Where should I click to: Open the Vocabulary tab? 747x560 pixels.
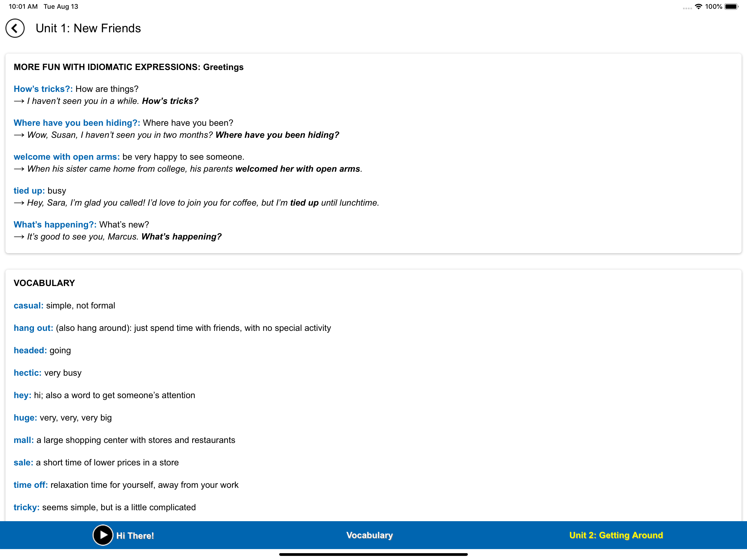[x=369, y=535]
